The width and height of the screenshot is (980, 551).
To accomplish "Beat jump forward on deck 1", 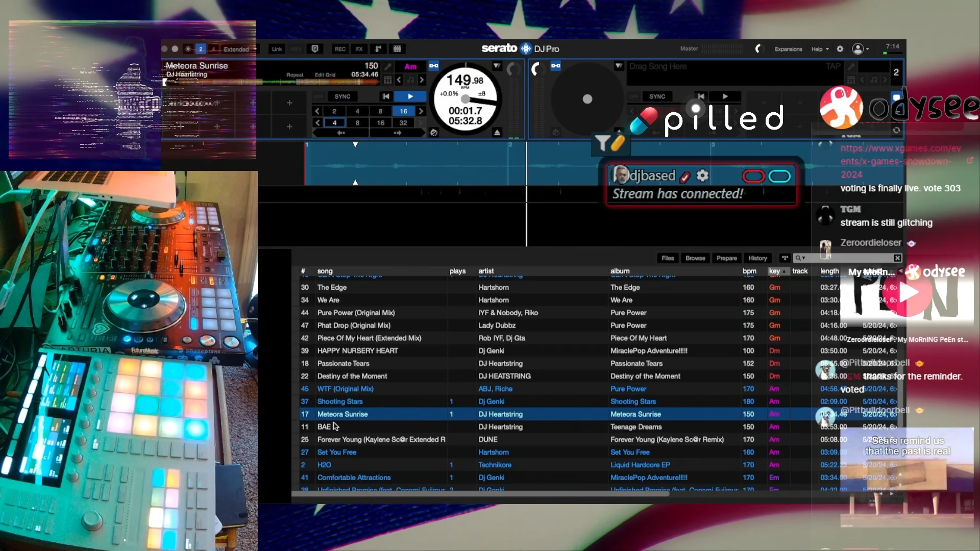I will 398,133.
